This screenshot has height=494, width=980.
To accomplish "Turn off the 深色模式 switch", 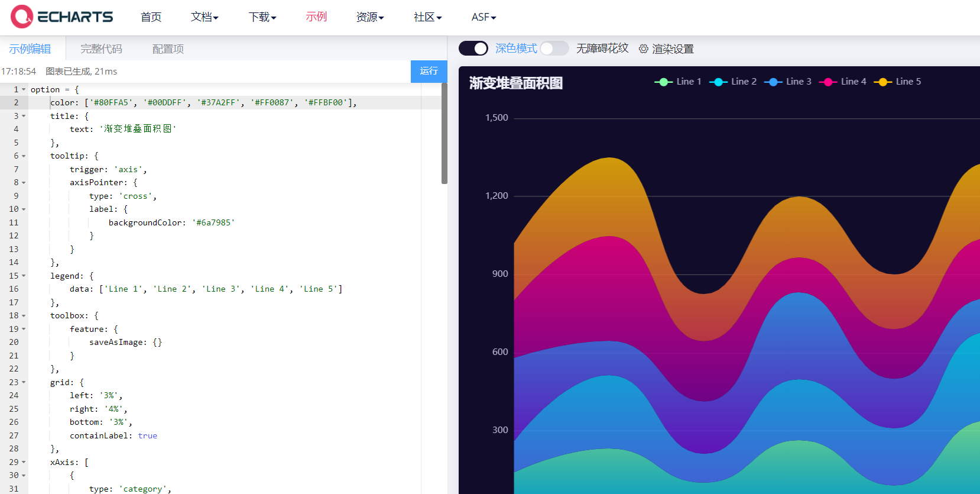I will pyautogui.click(x=473, y=49).
